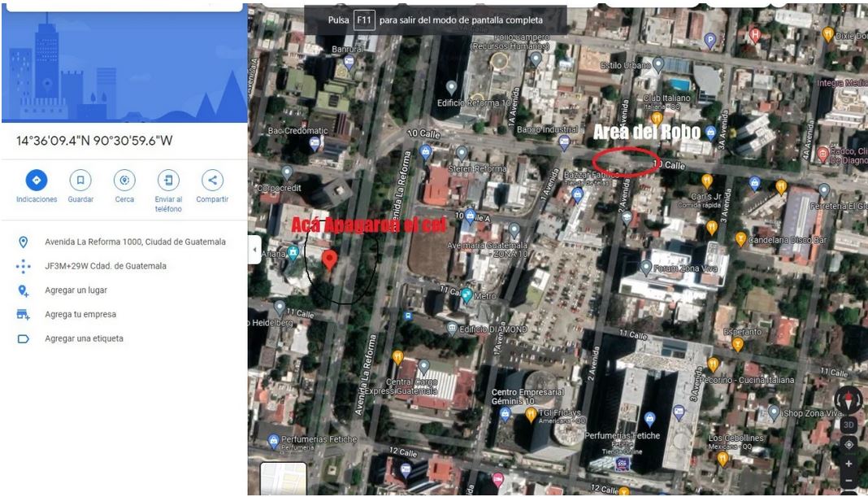Viewport: 868px width, 497px height.
Task: Select the plus code JF3M+29W row
Action: tap(124, 266)
